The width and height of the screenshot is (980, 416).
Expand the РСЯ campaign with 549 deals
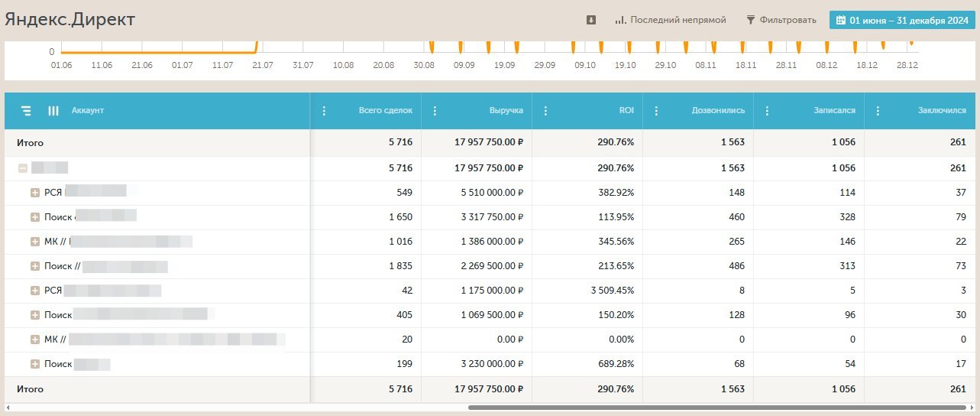[34, 192]
